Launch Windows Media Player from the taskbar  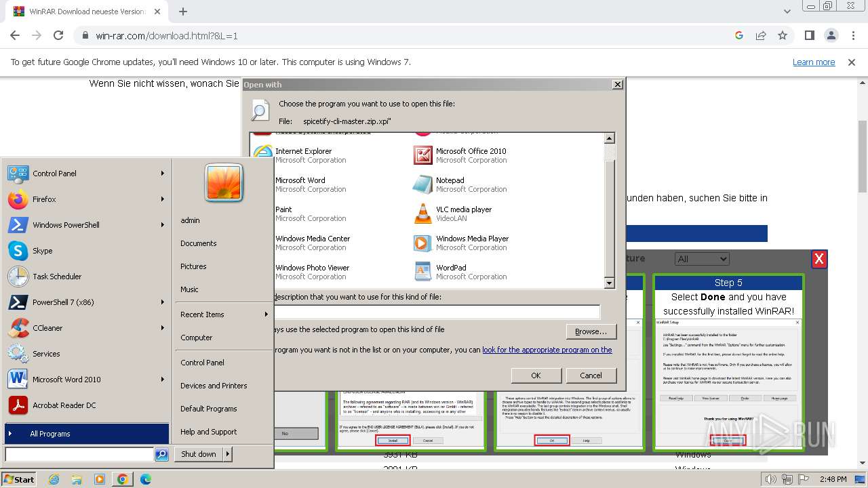pyautogui.click(x=100, y=479)
